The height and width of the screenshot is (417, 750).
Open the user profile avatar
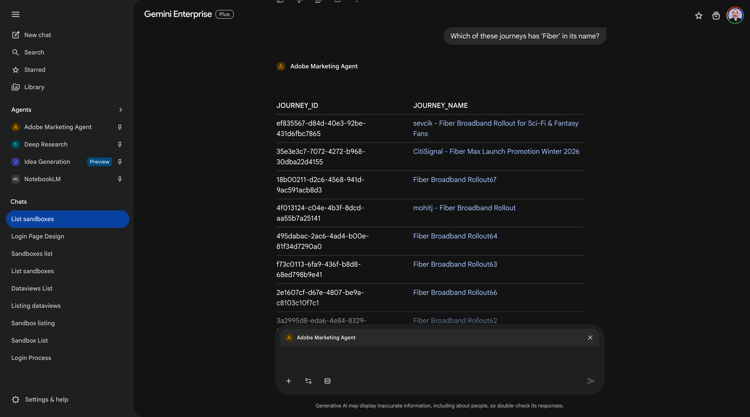[x=735, y=15]
